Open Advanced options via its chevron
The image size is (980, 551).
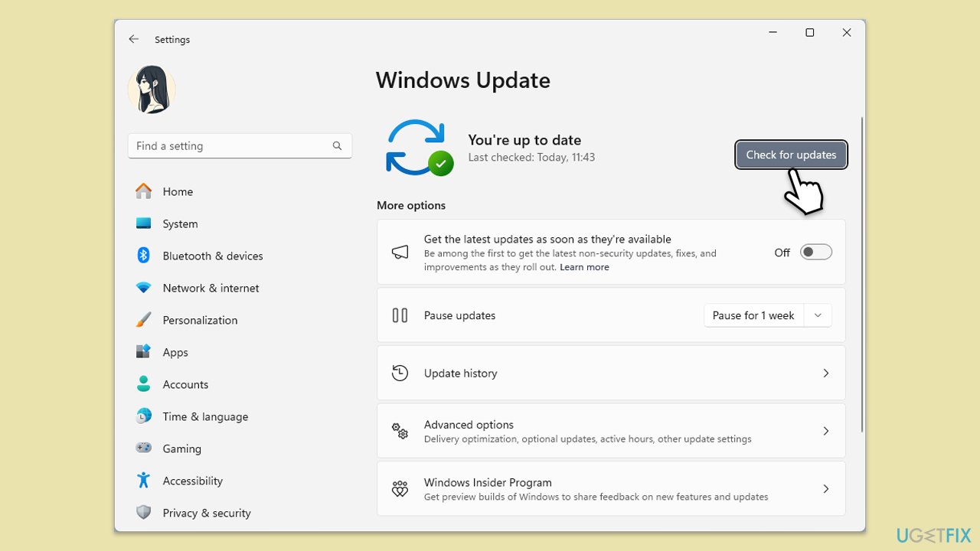click(825, 431)
